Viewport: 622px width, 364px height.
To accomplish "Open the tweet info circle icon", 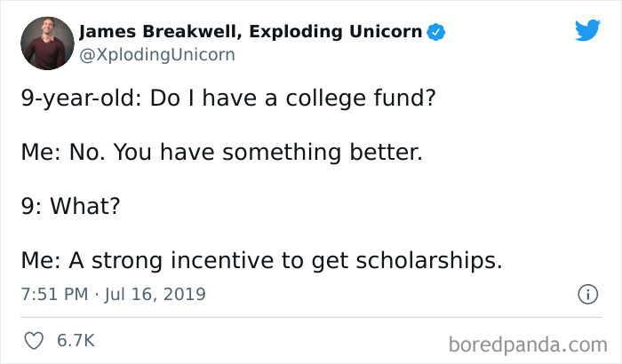I will point(586,293).
